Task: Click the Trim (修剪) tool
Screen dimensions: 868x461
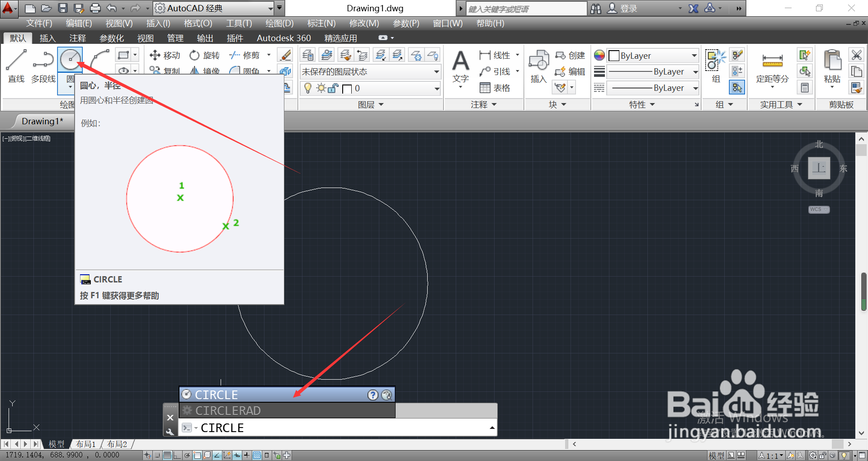Action: 245,55
